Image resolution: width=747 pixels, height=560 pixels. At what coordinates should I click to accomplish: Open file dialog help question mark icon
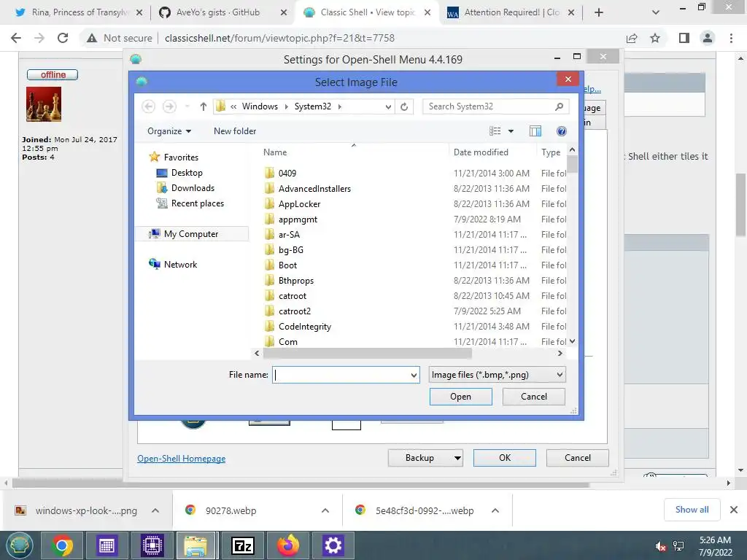[562, 131]
